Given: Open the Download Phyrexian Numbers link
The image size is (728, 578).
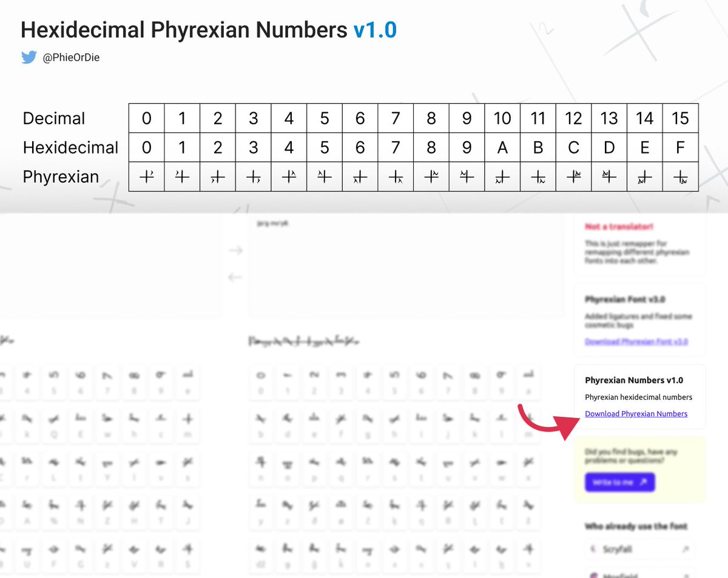Looking at the screenshot, I should coord(636,414).
